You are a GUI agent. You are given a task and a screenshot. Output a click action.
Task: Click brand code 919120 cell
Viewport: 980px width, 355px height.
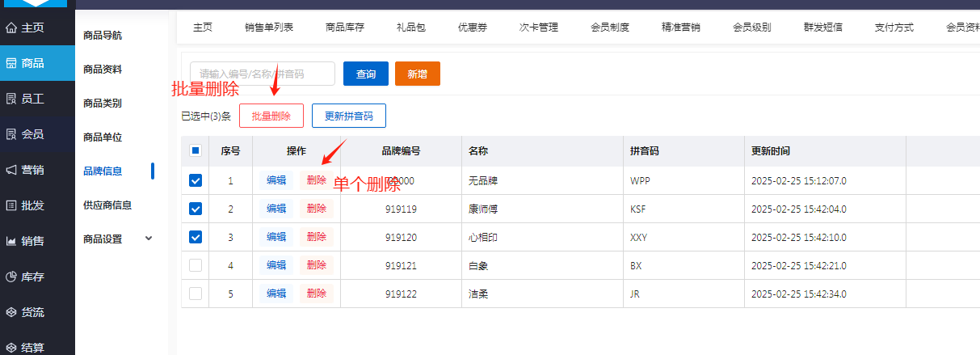click(x=401, y=238)
